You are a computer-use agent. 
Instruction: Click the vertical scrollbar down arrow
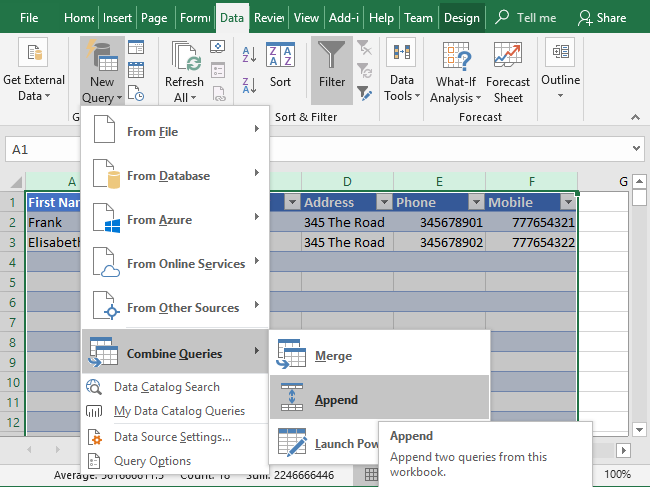click(639, 430)
